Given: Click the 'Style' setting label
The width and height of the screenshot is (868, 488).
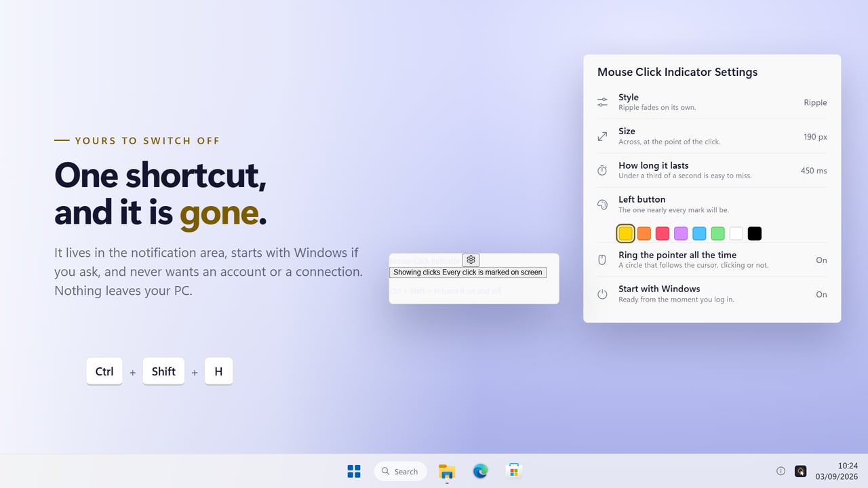Looking at the screenshot, I should [x=629, y=98].
